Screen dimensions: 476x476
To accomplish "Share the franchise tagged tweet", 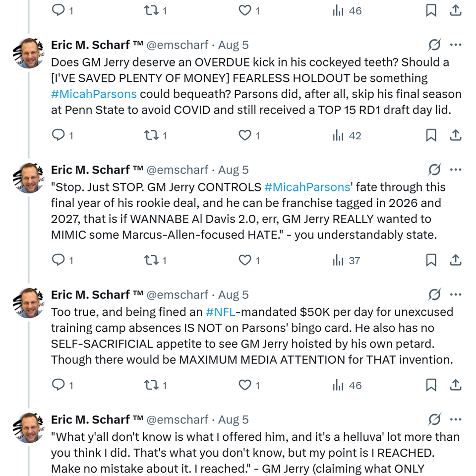I will coord(456,260).
